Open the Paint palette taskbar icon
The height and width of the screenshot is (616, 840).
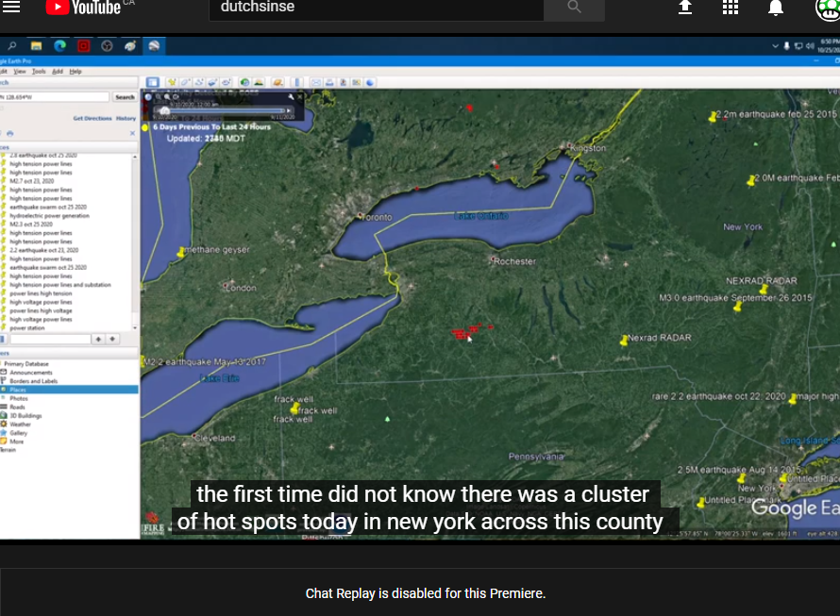130,46
